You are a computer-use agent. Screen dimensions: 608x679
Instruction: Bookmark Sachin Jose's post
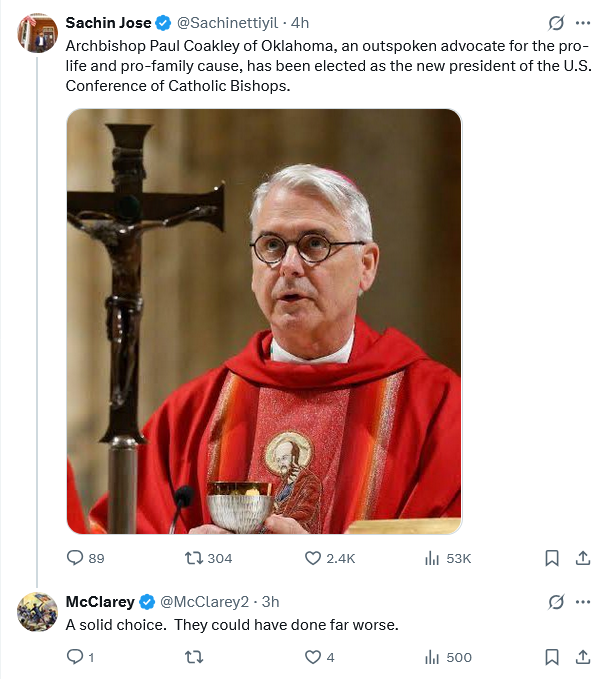pyautogui.click(x=551, y=558)
